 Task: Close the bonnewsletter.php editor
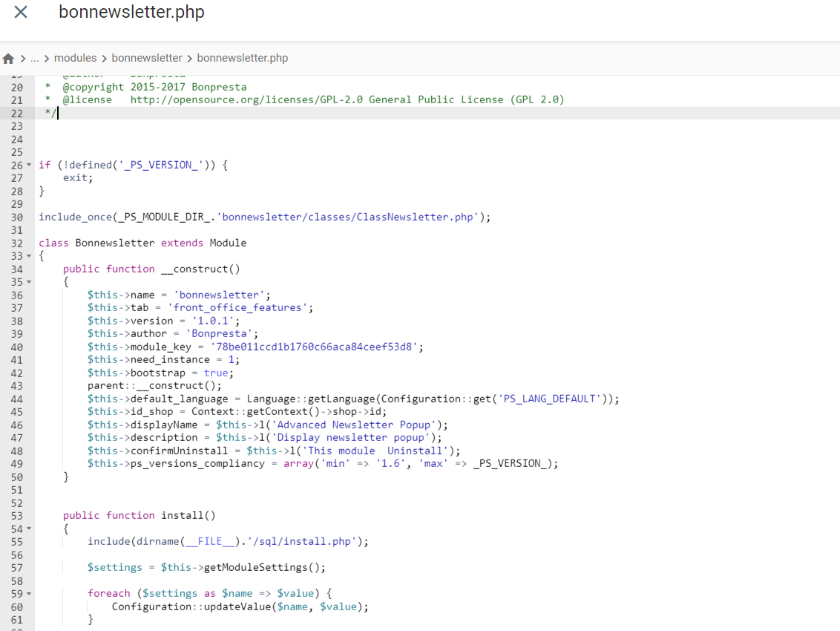click(20, 12)
